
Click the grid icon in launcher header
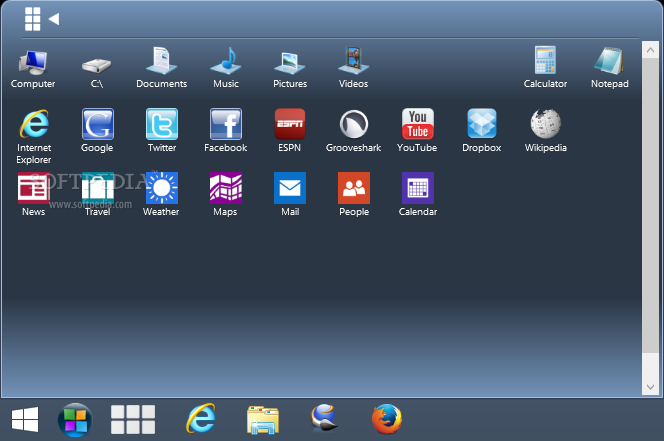tap(33, 19)
